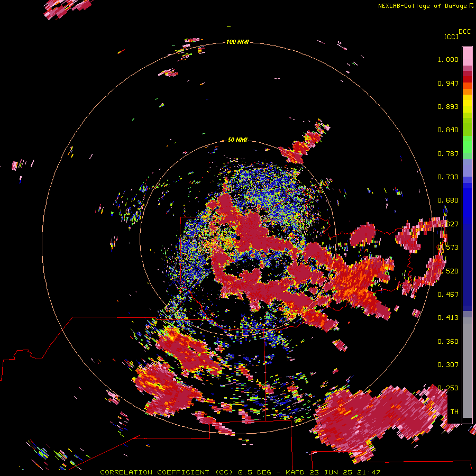The height and width of the screenshot is (476, 476).
Task: Click the KAPD station identifier in footer
Action: point(296,472)
